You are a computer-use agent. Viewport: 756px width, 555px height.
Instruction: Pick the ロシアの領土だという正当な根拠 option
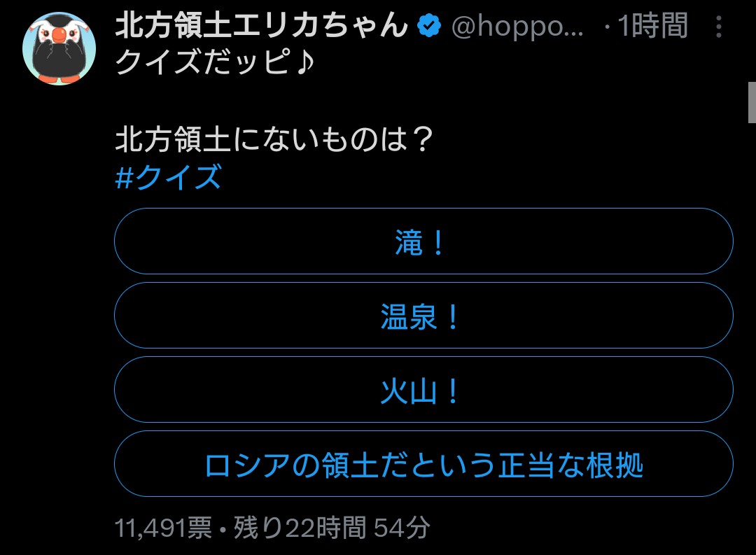point(423,464)
